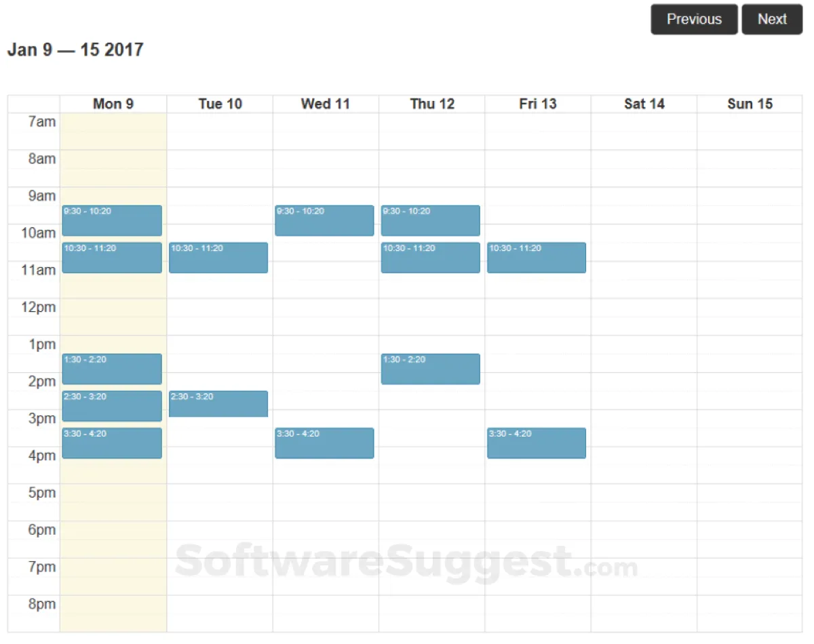Click the Sun 15 column header

click(750, 104)
